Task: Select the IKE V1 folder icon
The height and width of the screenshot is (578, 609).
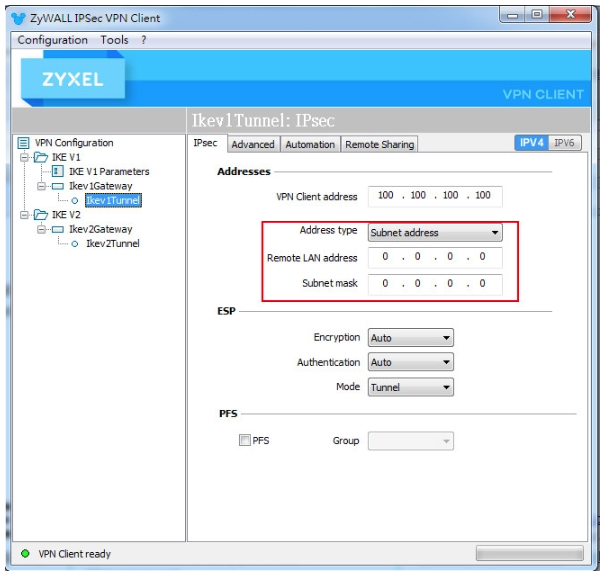Action: pos(40,157)
